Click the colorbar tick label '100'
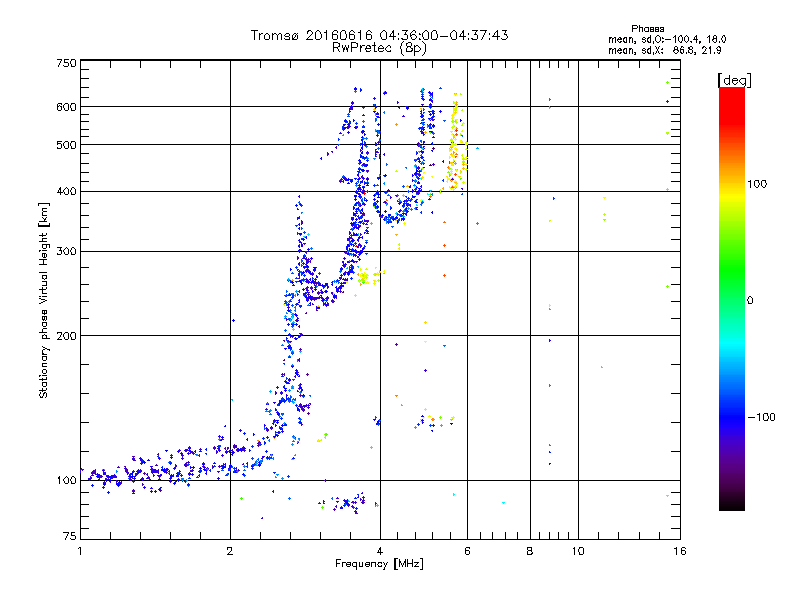The image size is (800, 600). pyautogui.click(x=757, y=184)
